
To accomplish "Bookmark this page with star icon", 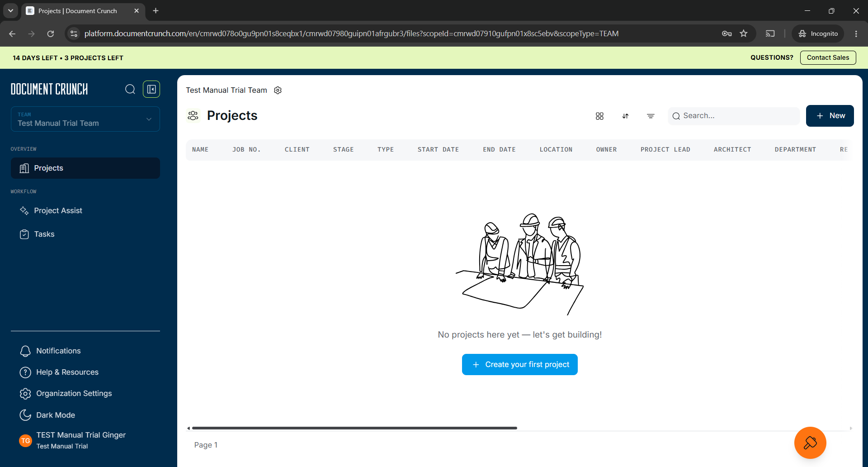I will click(744, 33).
